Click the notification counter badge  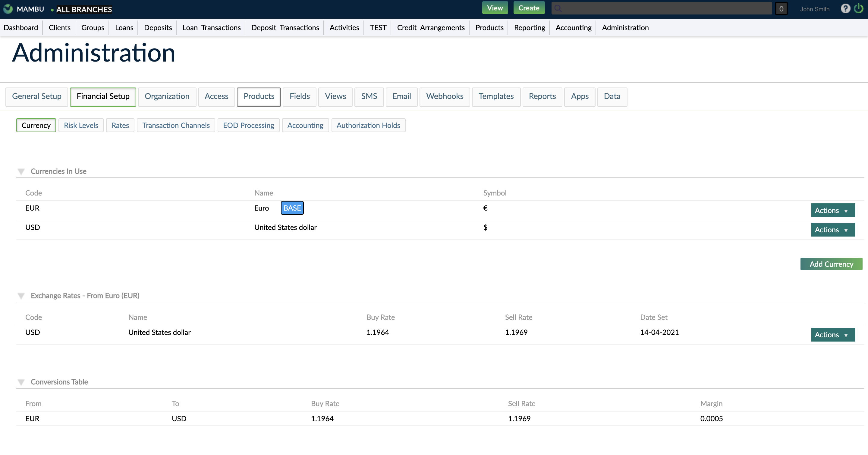point(782,8)
